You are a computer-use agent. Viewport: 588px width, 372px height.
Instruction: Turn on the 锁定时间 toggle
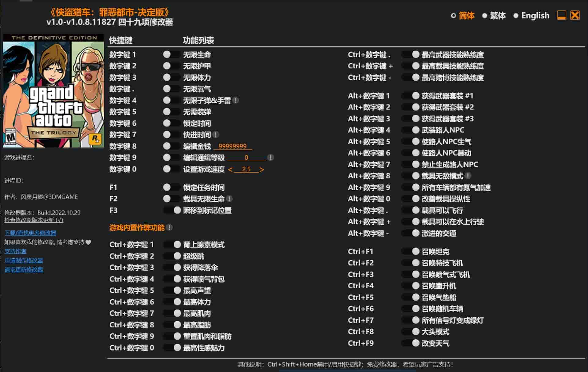(x=171, y=123)
